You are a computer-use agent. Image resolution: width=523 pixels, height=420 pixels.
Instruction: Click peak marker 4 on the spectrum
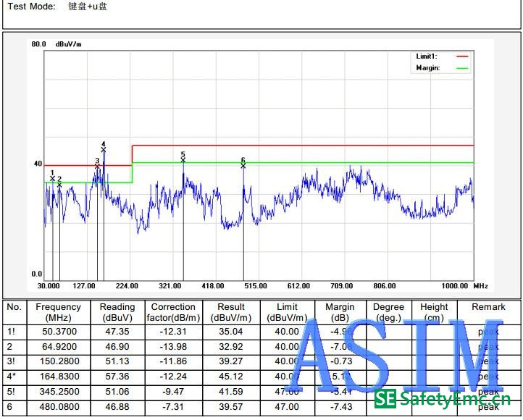[104, 150]
